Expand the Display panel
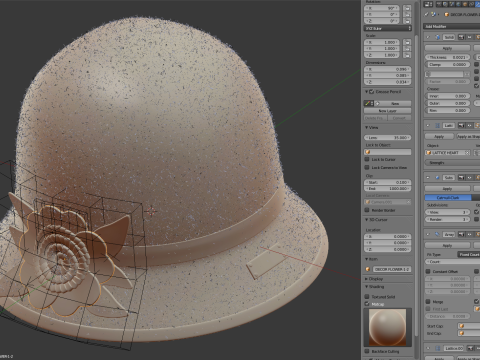Image resolution: width=480 pixels, height=360 pixels. pos(366,279)
